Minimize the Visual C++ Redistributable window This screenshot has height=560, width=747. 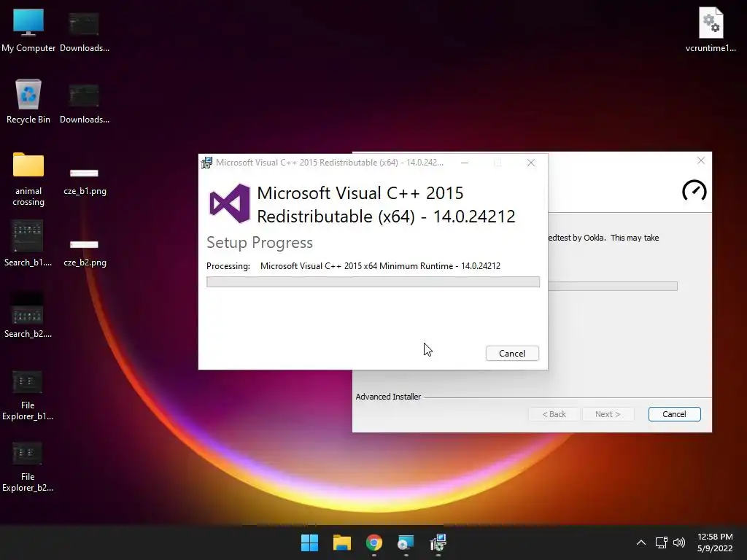465,163
